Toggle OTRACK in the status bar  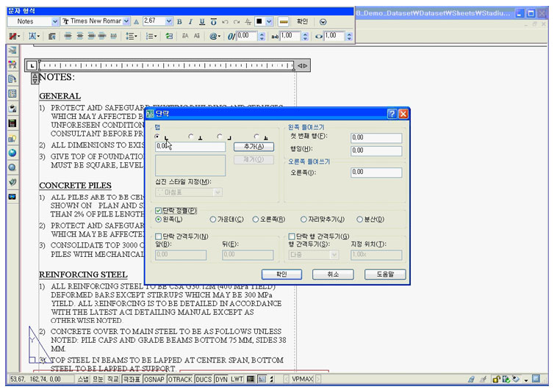(x=180, y=380)
